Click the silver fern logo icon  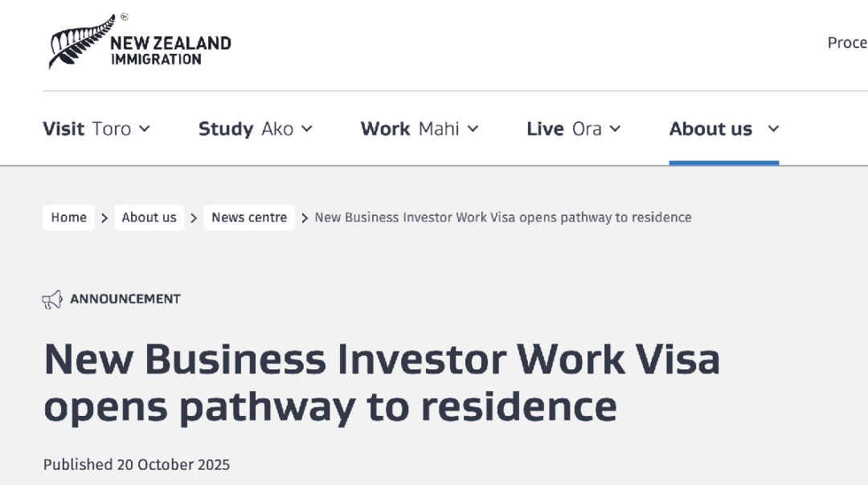click(80, 40)
